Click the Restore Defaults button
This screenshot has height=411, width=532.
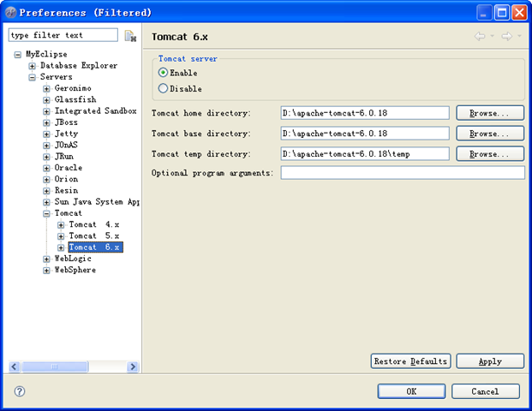pos(410,361)
